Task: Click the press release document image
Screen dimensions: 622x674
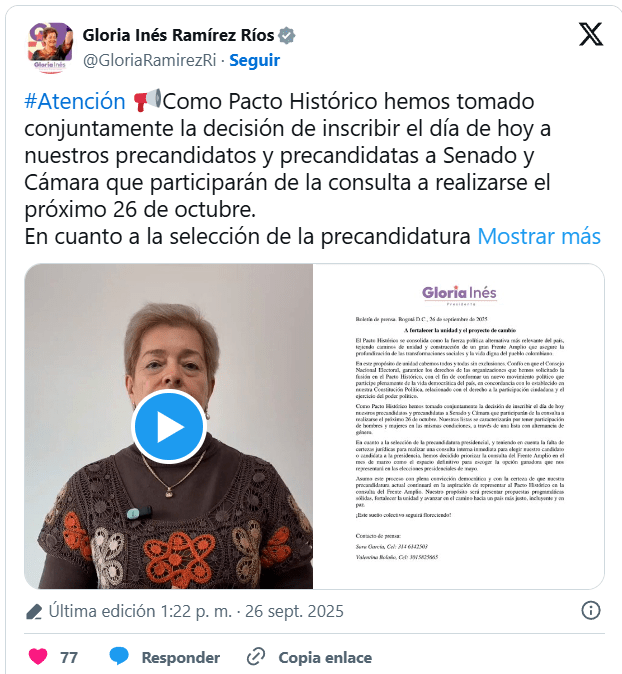Action: click(458, 426)
